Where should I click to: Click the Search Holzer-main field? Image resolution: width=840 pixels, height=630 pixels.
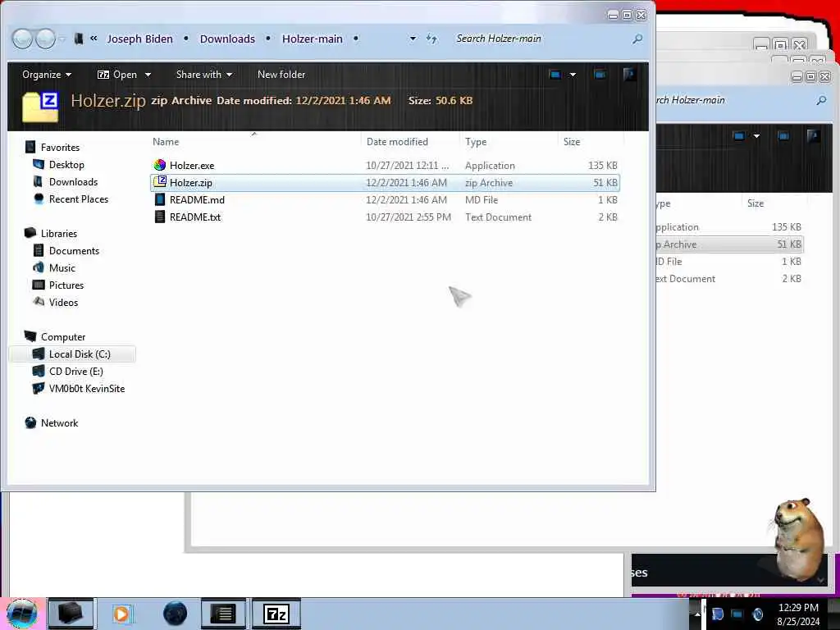[541, 39]
